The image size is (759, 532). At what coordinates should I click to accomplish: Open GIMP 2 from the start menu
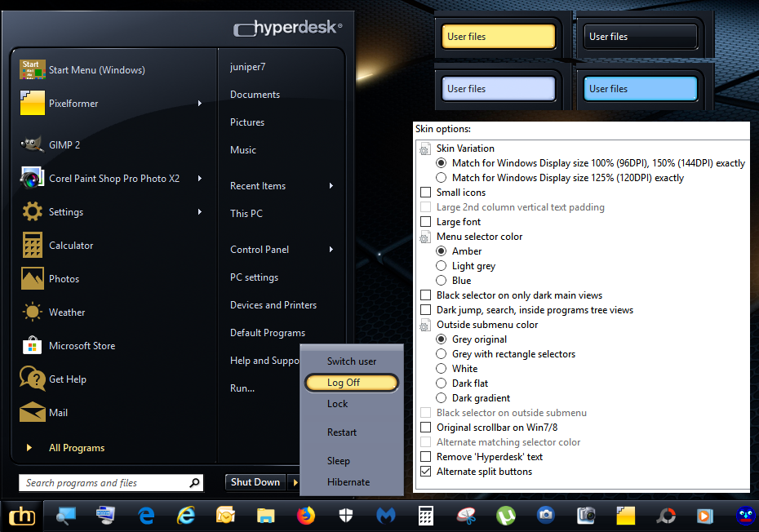(64, 144)
